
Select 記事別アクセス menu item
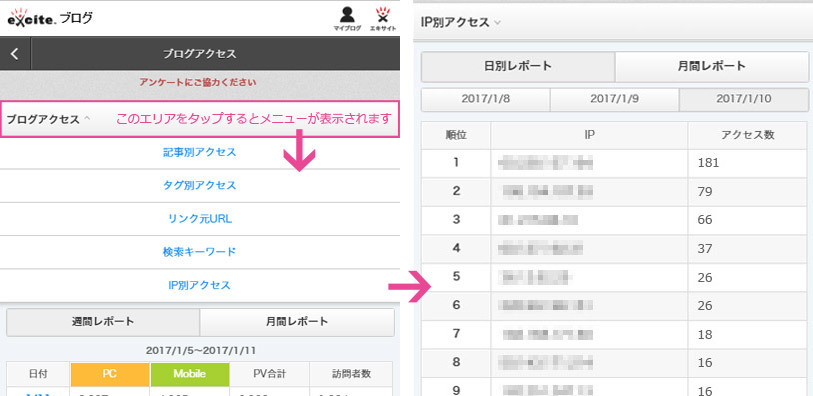click(200, 152)
